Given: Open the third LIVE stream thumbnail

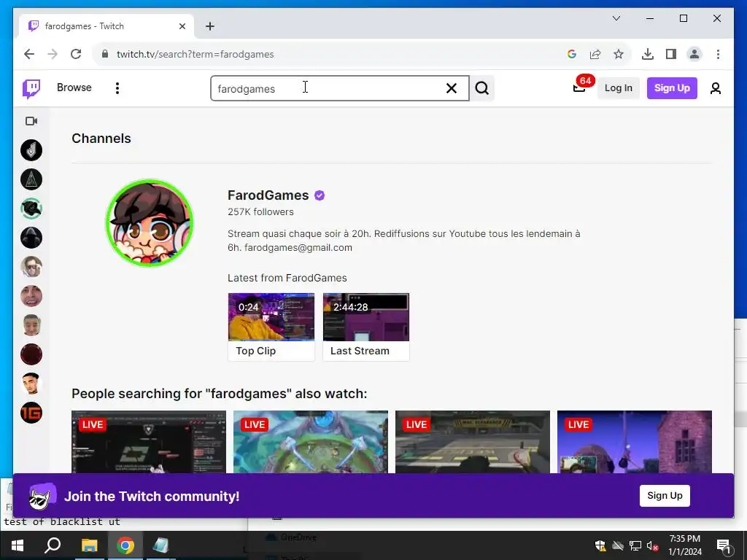Looking at the screenshot, I should tap(473, 442).
